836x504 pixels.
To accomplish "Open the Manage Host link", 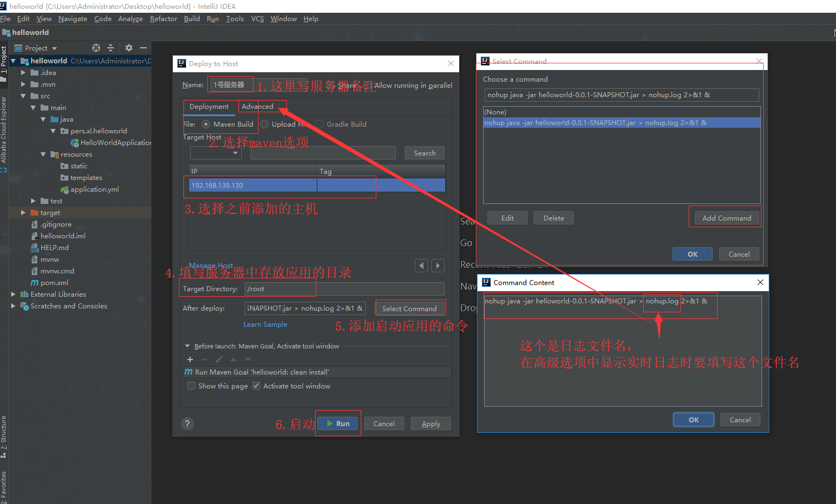I will pos(211,266).
